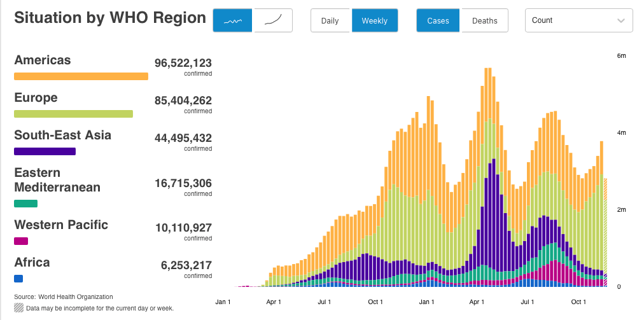Select the Europe region label
This screenshot has width=644, height=320.
coord(36,98)
